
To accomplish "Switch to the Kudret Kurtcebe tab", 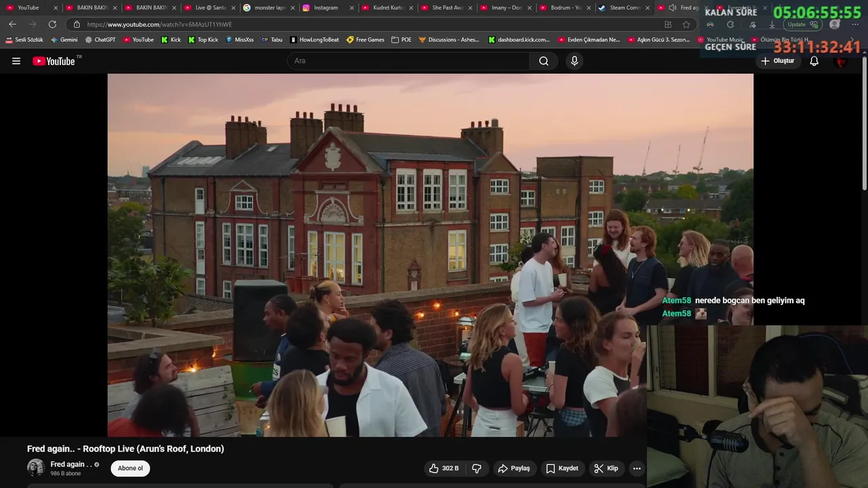I will pyautogui.click(x=387, y=7).
